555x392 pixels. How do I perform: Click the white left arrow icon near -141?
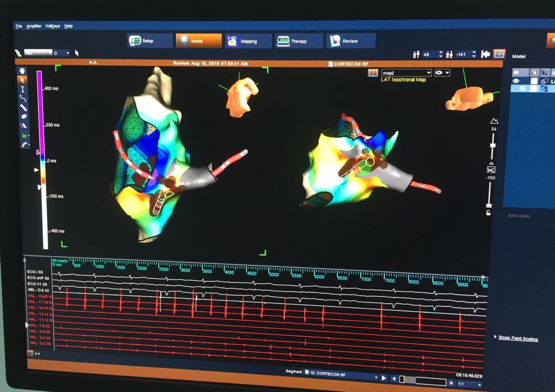486,54
